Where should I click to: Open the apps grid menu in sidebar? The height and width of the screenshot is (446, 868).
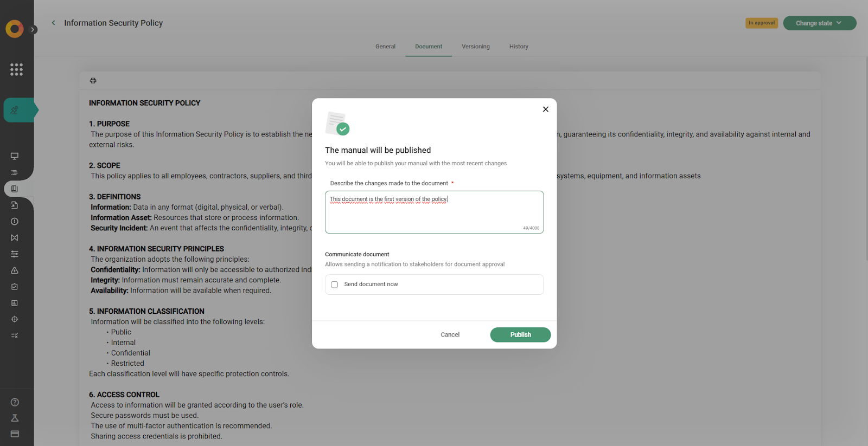16,69
